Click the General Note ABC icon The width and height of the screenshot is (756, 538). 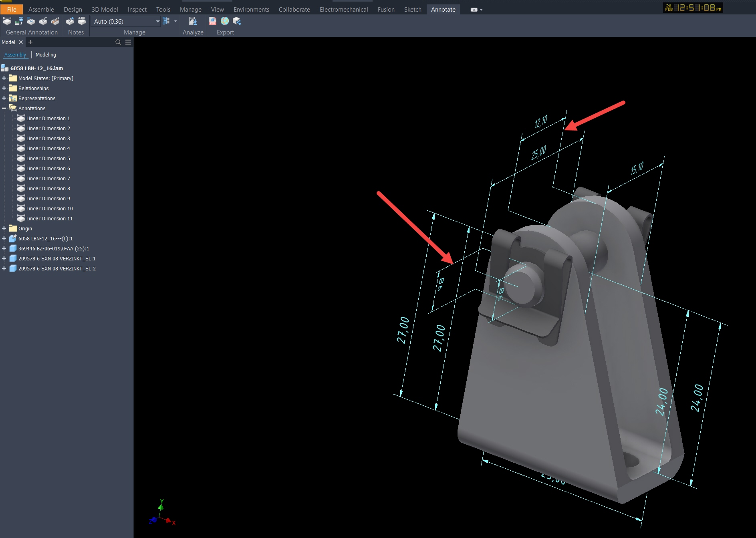coord(82,21)
